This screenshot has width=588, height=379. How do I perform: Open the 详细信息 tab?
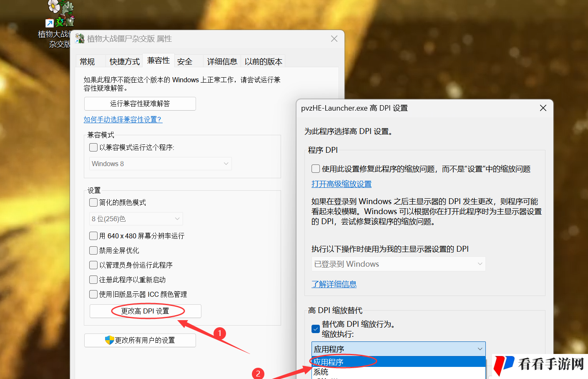point(222,62)
